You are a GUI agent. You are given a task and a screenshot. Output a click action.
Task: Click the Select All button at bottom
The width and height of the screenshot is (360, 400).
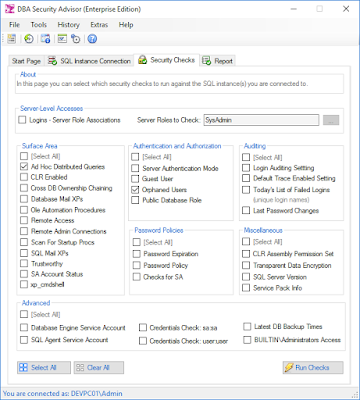click(44, 367)
